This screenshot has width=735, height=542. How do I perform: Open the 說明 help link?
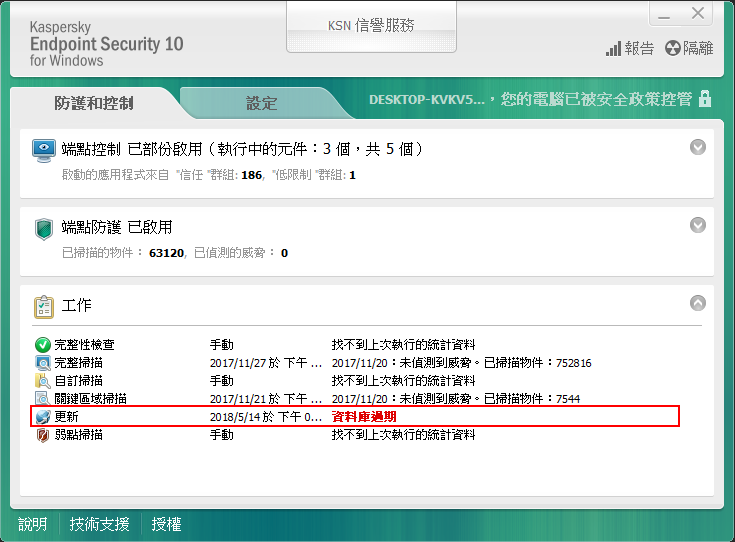(32, 524)
